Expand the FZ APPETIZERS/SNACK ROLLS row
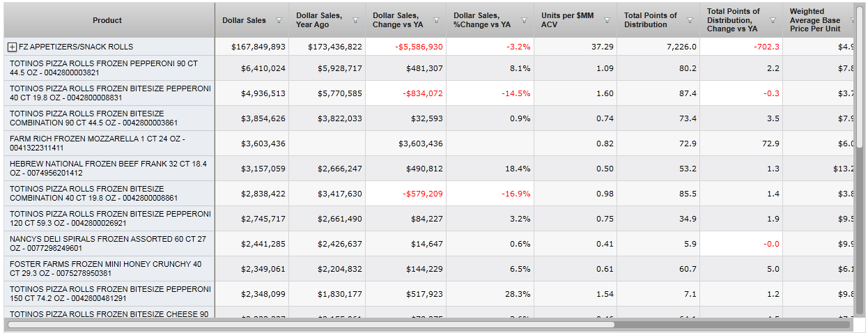Image resolution: width=868 pixels, height=333 pixels. [x=12, y=47]
